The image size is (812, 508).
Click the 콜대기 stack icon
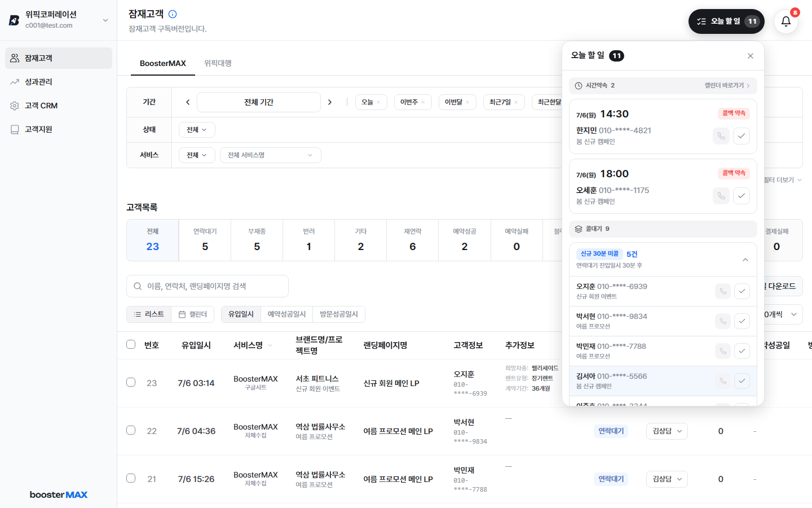pos(579,229)
